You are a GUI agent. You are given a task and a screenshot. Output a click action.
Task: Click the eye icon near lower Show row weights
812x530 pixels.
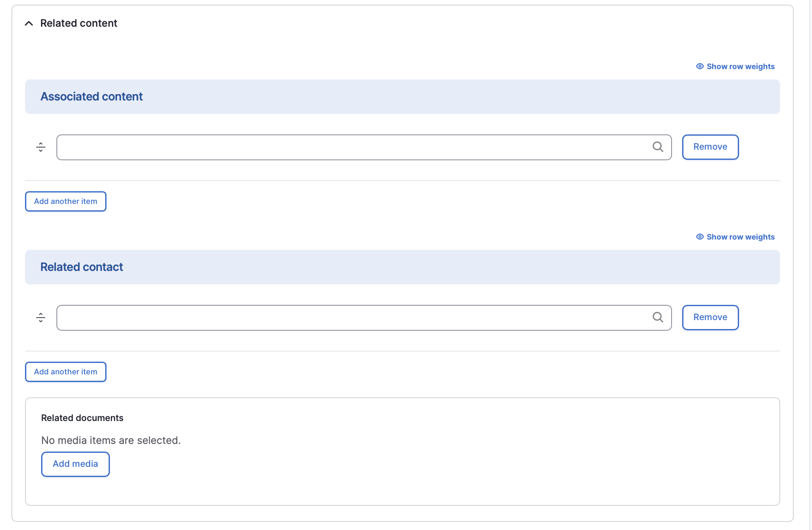click(x=700, y=237)
